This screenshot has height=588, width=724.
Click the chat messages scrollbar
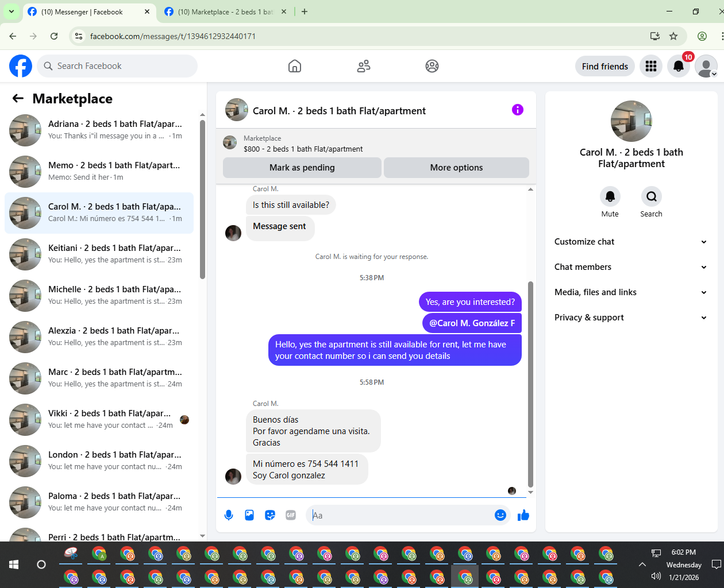530,385
